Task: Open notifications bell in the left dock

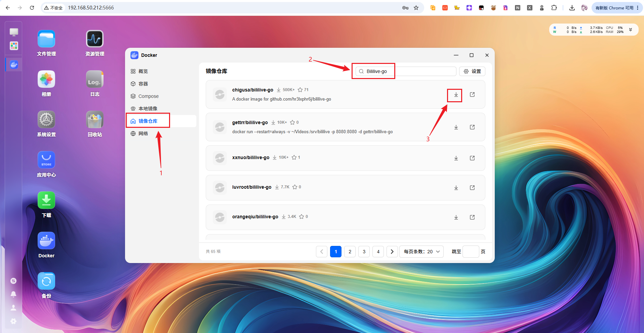Action: tap(13, 294)
